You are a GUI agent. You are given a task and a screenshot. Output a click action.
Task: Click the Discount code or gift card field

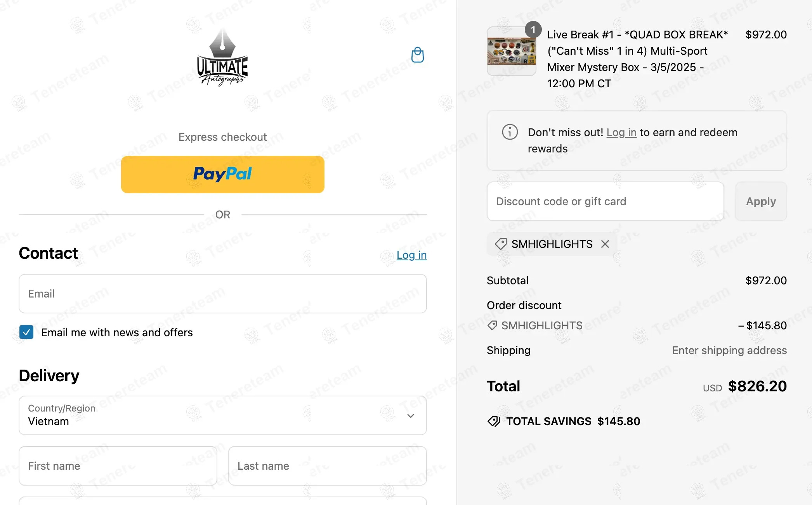click(x=605, y=201)
